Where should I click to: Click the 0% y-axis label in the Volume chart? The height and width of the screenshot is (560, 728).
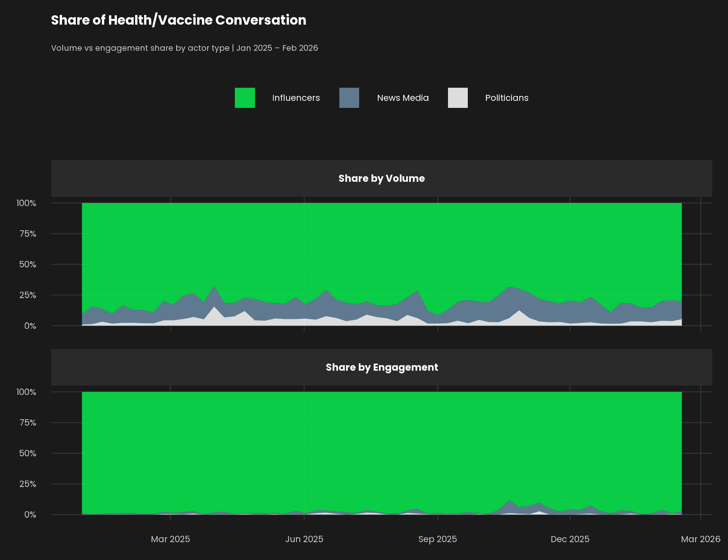coord(30,326)
